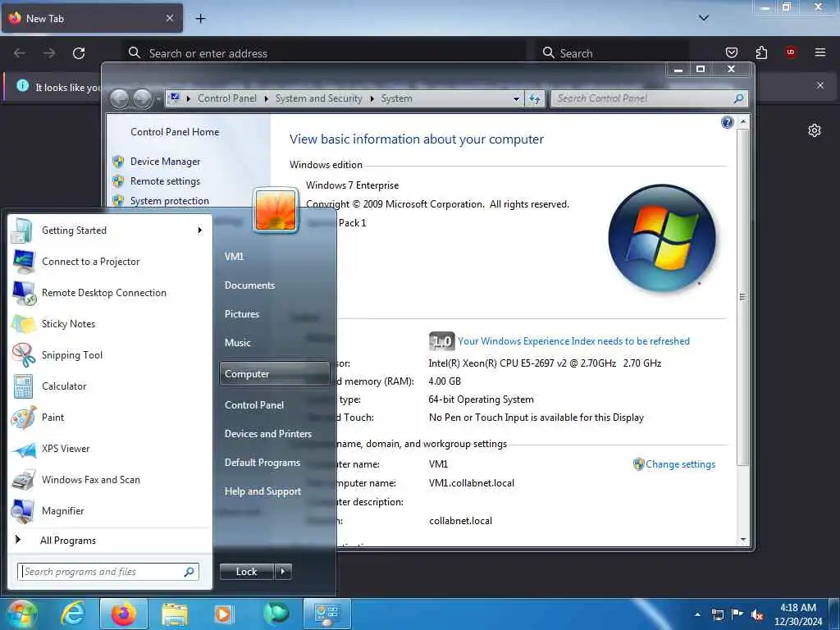
Task: Click the Lock button
Action: (246, 572)
